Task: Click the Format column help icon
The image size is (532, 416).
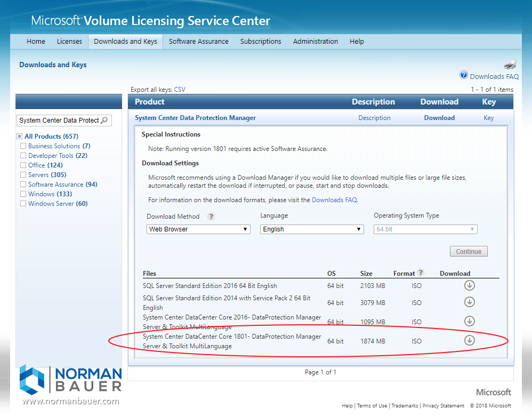Action: 421,273
